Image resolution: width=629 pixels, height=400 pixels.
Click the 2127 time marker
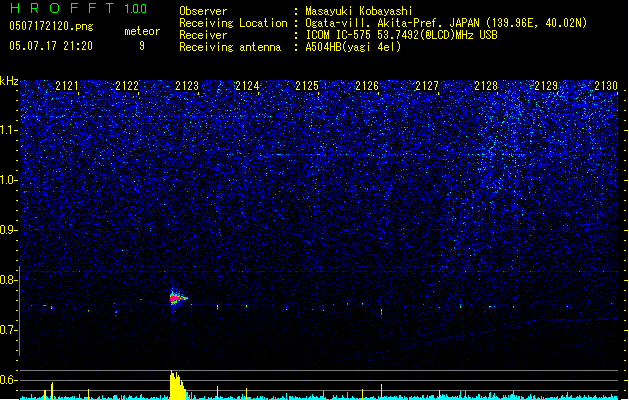click(427, 86)
